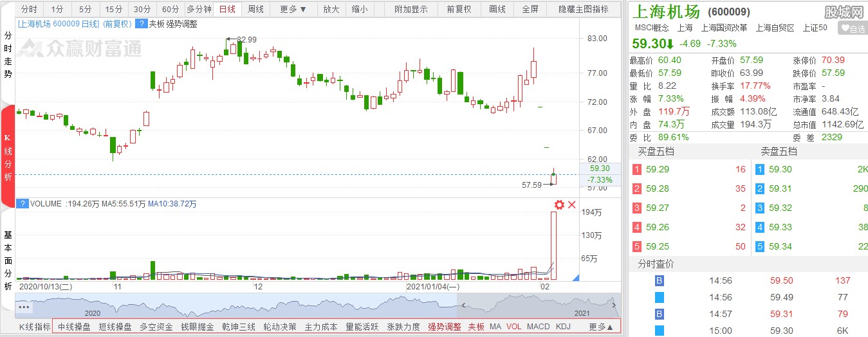Open 分时走势 side tab
The width and height of the screenshot is (868, 337).
coord(8,55)
